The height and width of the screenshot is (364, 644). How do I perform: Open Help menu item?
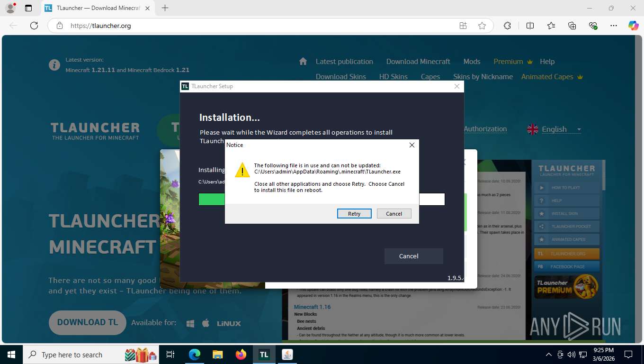(x=547, y=62)
